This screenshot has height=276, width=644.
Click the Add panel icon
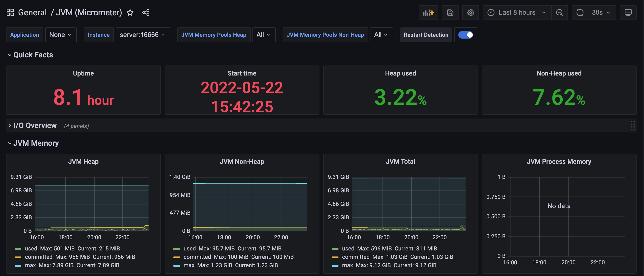pyautogui.click(x=428, y=13)
